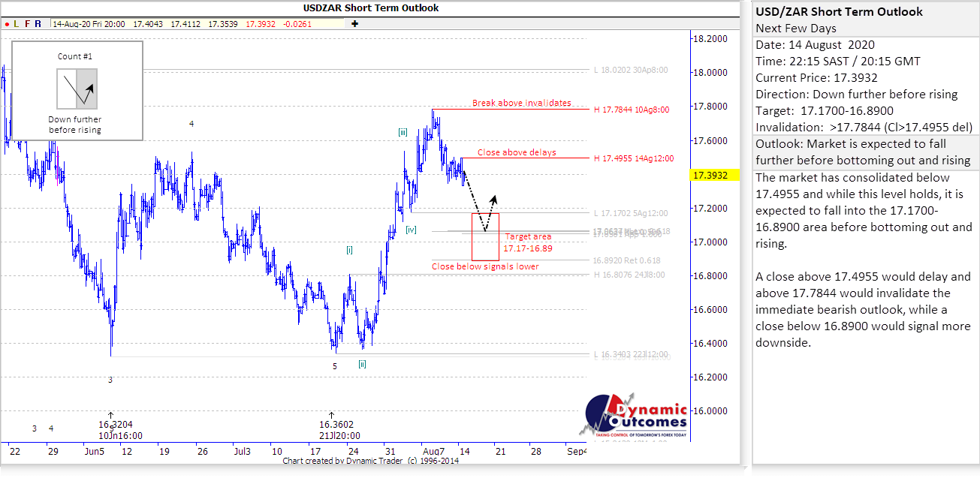This screenshot has height=478, width=980.
Task: Click the 'H 17.4955 14Ag12:00' level label
Action: (633, 158)
